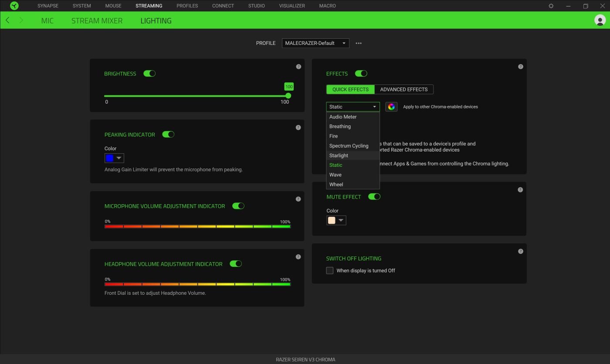Open the Peaking Indicator color dropdown
Image resolution: width=610 pixels, height=364 pixels.
point(114,158)
